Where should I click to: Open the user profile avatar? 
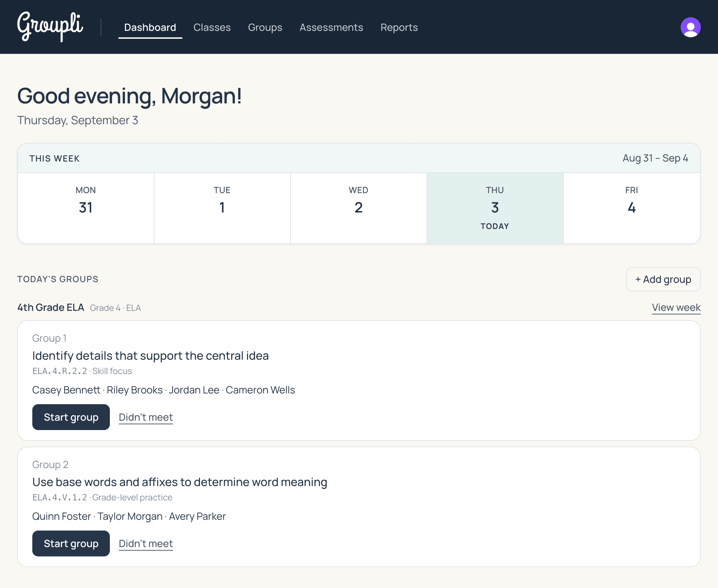click(690, 27)
